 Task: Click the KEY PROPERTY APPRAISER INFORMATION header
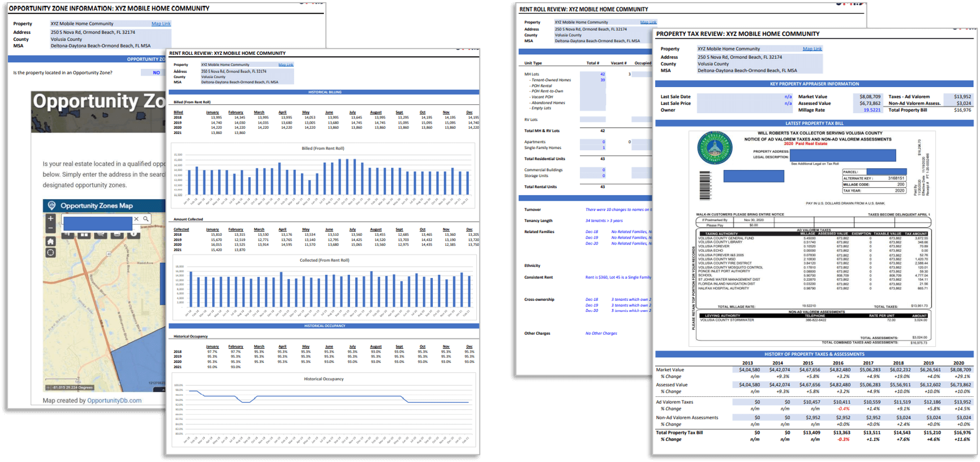click(x=814, y=83)
